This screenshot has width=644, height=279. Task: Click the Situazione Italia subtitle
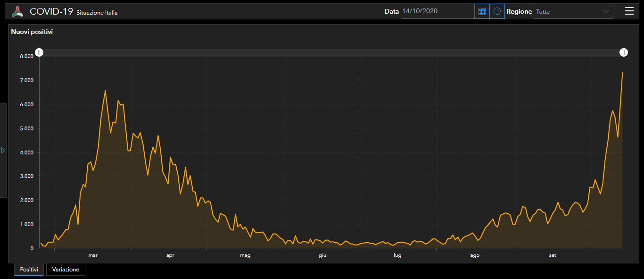[x=97, y=13]
